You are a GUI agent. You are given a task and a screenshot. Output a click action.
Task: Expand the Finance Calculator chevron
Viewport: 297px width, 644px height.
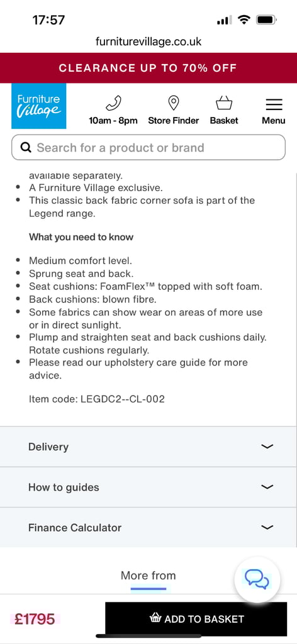(267, 527)
